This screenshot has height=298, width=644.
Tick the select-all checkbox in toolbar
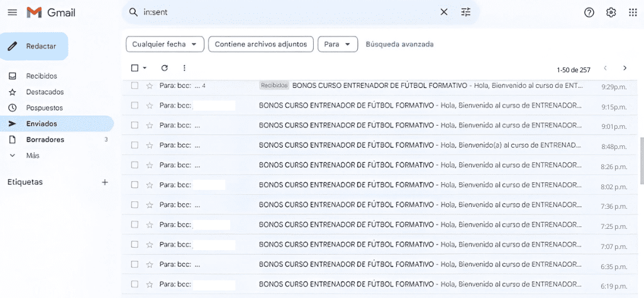(x=135, y=68)
